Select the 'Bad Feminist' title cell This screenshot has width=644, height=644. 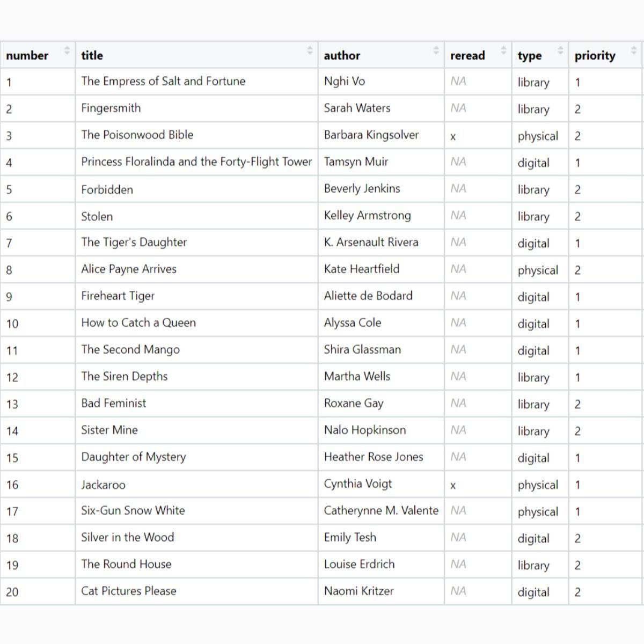coord(114,404)
